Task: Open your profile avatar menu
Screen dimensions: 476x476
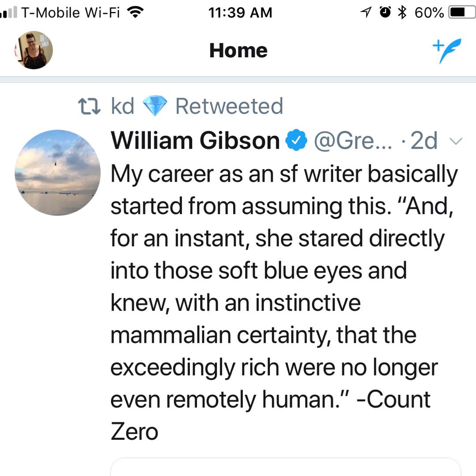Action: pyautogui.click(x=34, y=50)
